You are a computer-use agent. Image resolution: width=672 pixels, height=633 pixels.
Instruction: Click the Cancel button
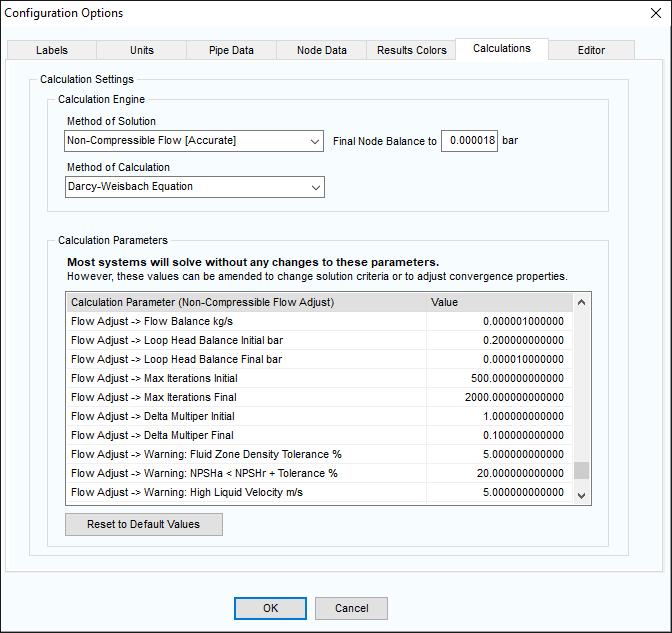[x=351, y=608]
